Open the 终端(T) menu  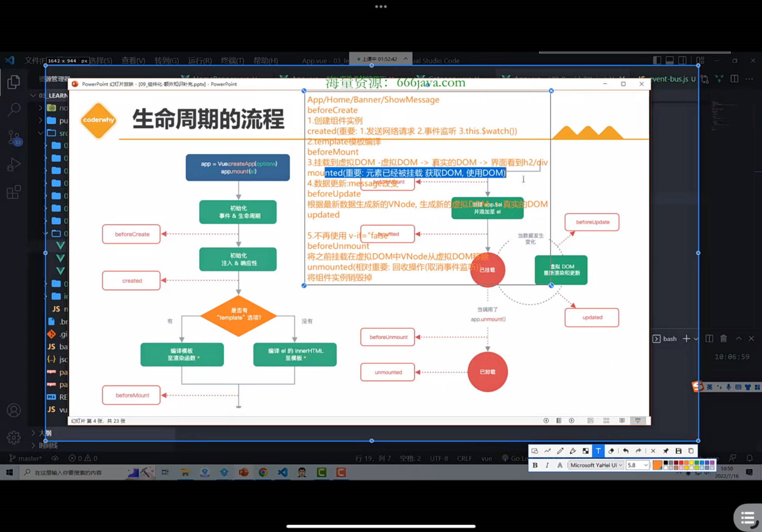coord(233,61)
